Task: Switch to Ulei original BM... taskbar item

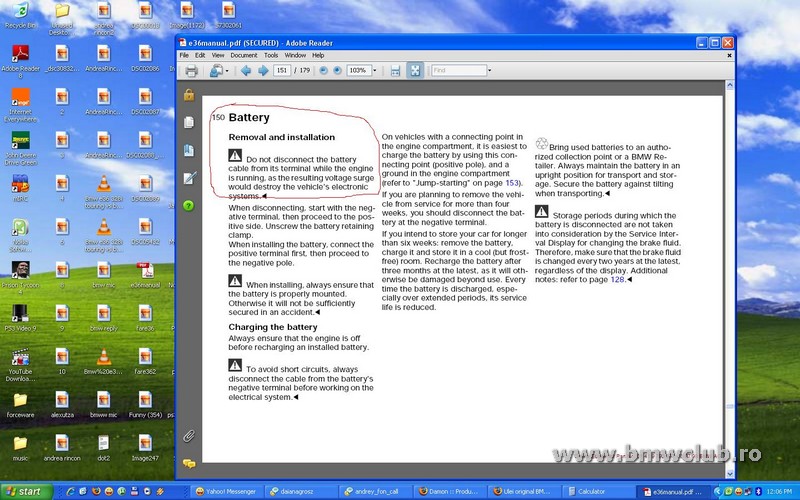Action: click(x=524, y=492)
